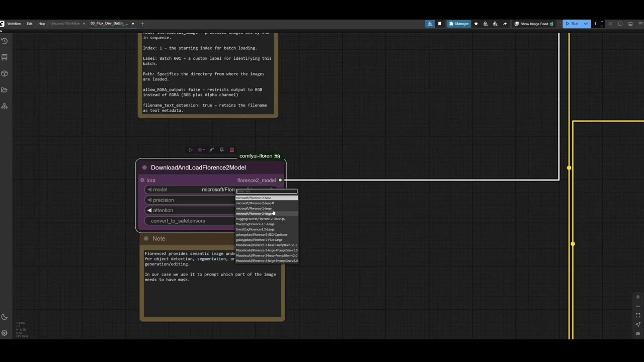The height and width of the screenshot is (362, 644).
Task: Open the node library sidebar panel
Action: click(5, 57)
